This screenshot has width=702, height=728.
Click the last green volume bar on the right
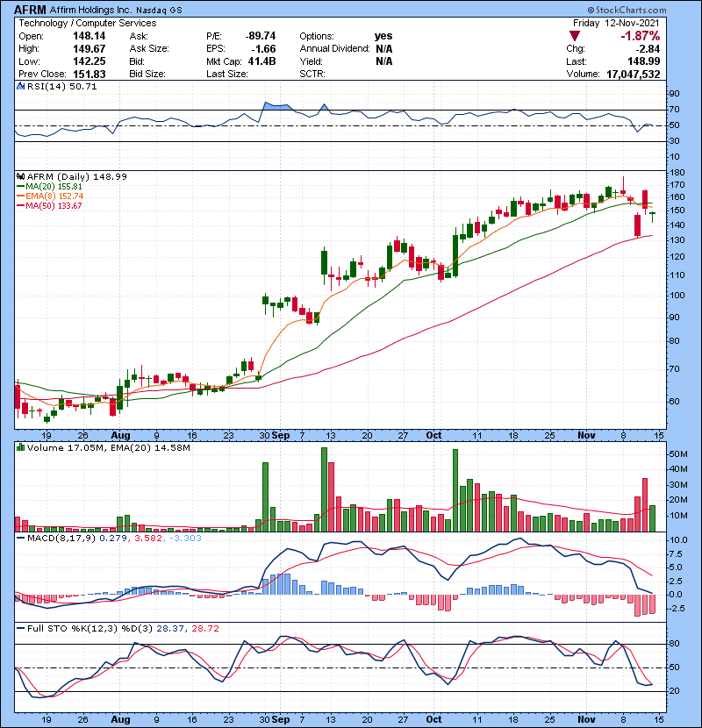tap(652, 518)
